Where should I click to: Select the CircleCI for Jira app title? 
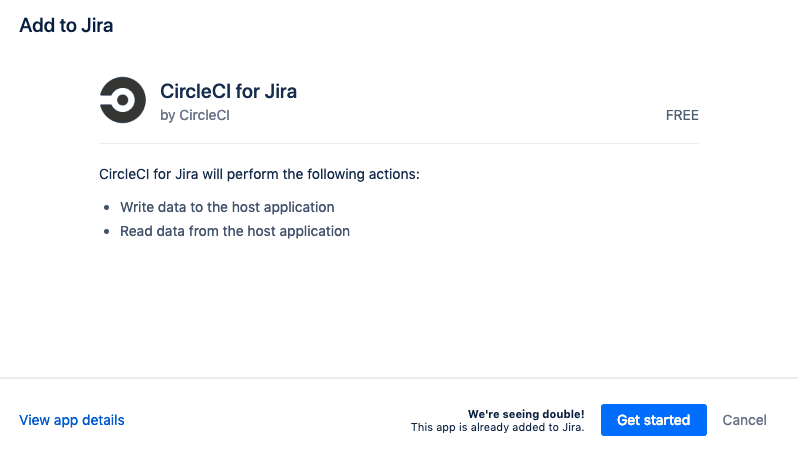coord(229,92)
